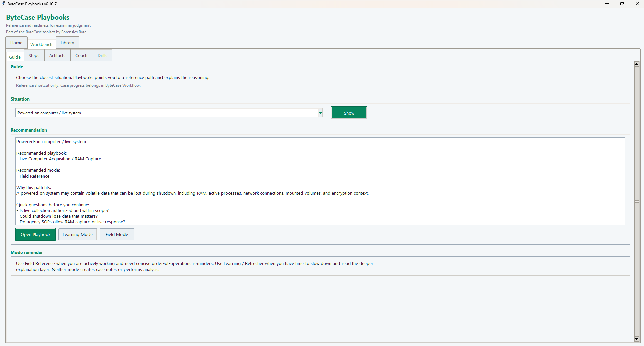Restore down the application window

coord(622,4)
